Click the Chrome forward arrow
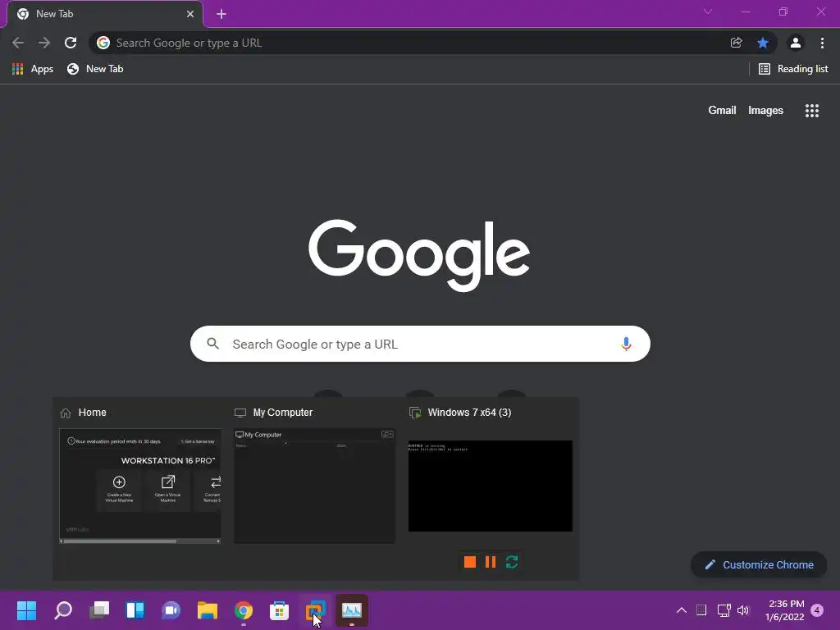The image size is (840, 630). coord(44,43)
